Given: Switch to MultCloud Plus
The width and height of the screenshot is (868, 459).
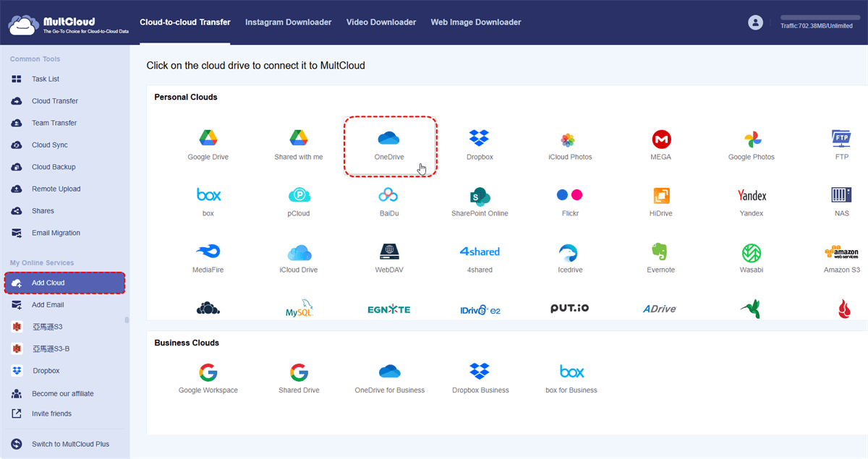Looking at the screenshot, I should (70, 444).
